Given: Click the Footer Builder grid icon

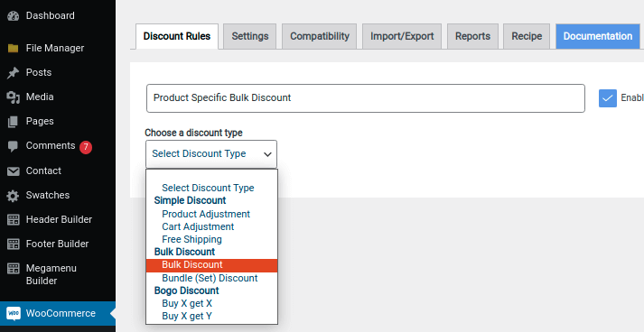Looking at the screenshot, I should (14, 244).
